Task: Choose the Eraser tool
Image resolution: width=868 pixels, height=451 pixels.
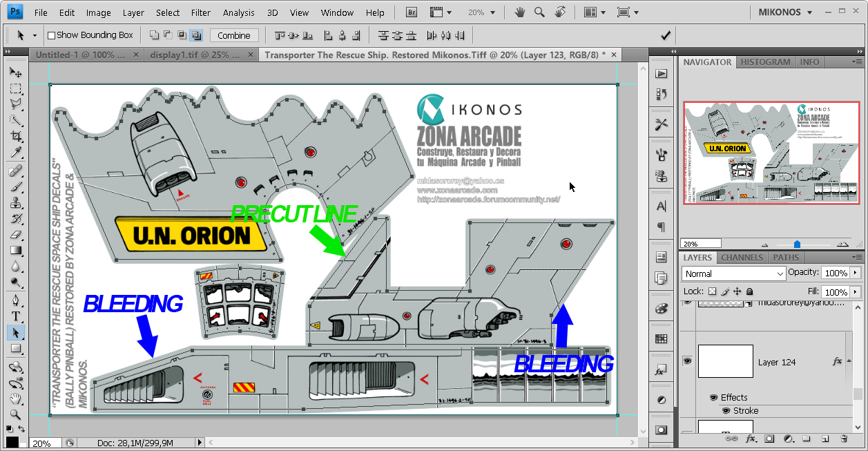Action: coord(15,235)
